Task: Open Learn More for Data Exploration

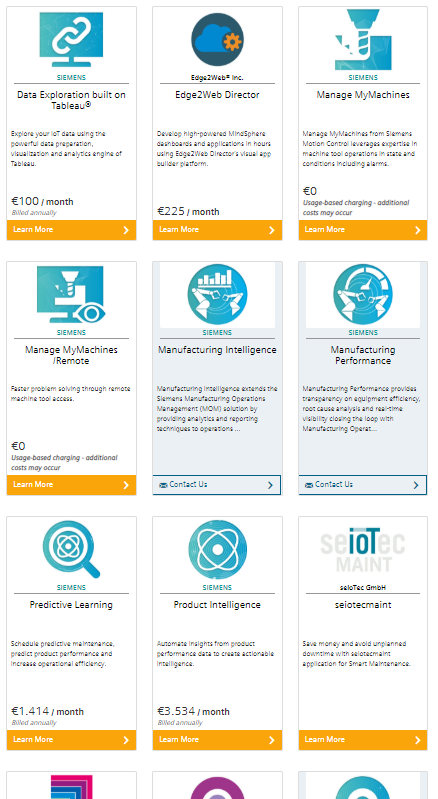Action: 71,230
